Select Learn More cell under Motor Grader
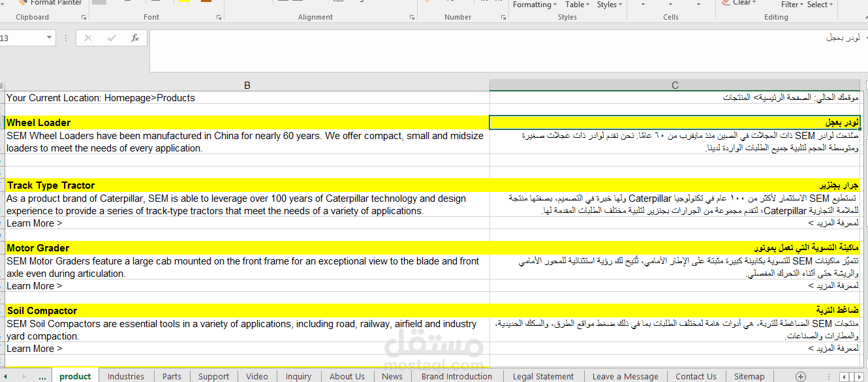868x382 pixels. (247, 285)
